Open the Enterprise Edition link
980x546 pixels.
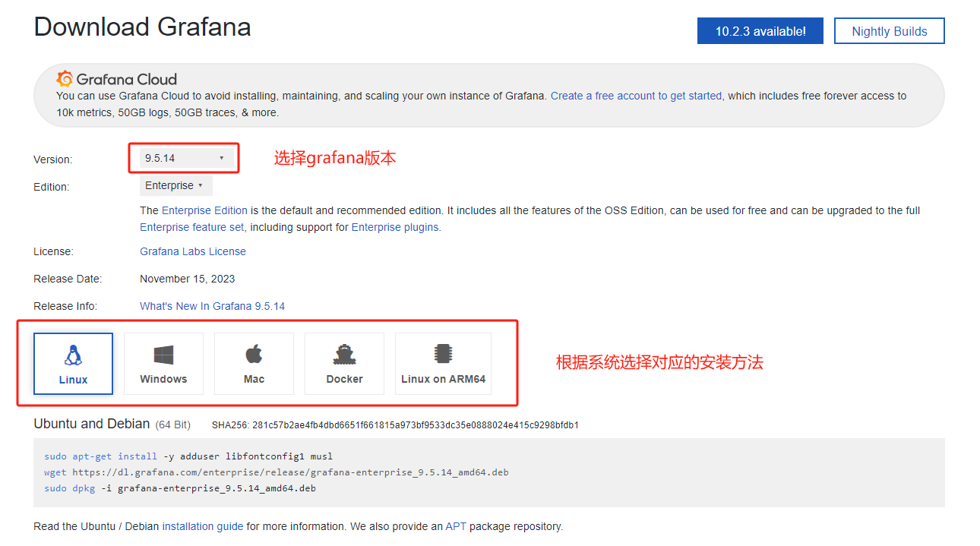click(204, 210)
